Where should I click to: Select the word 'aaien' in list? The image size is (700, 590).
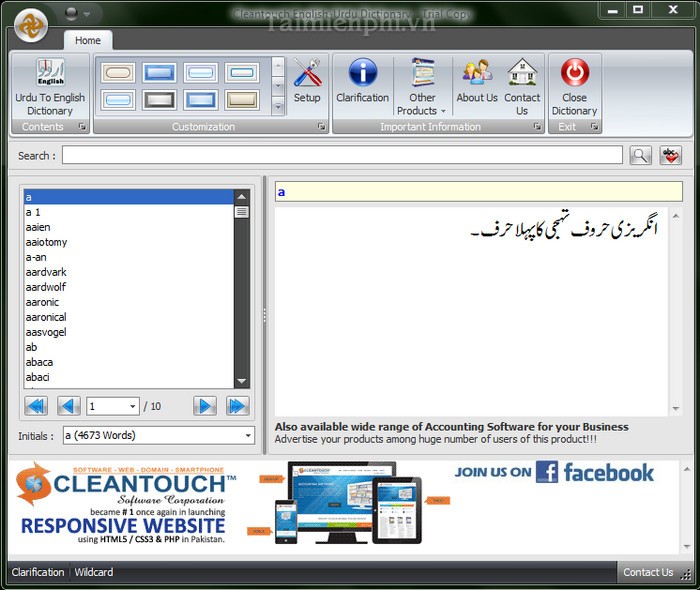(129, 227)
